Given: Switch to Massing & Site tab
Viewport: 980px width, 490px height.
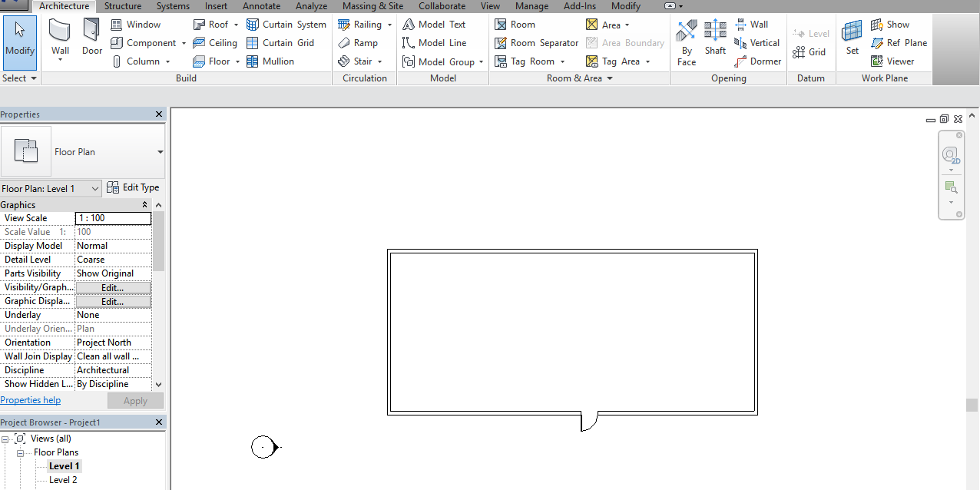Looking at the screenshot, I should [372, 6].
